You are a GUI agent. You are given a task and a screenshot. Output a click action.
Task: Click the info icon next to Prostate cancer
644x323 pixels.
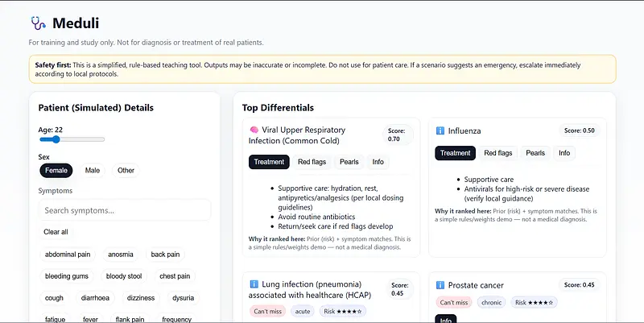pos(440,285)
